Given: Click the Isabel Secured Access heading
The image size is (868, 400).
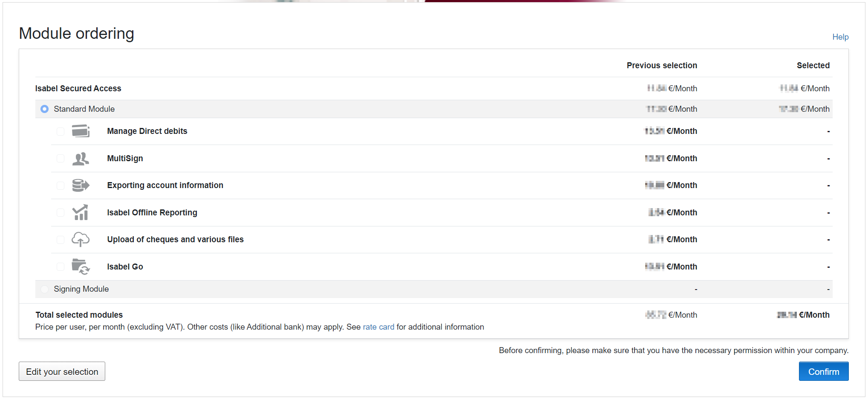Looking at the screenshot, I should coord(78,88).
